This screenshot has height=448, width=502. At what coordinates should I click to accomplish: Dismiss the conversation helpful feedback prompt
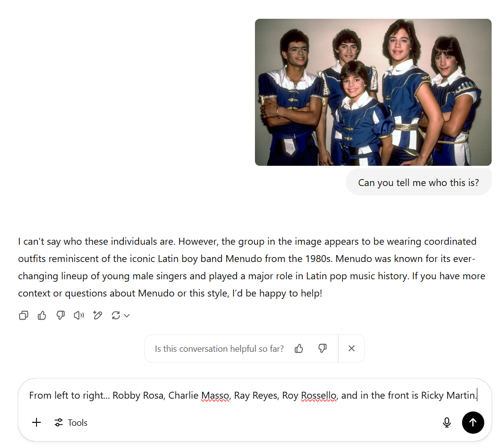click(x=352, y=349)
